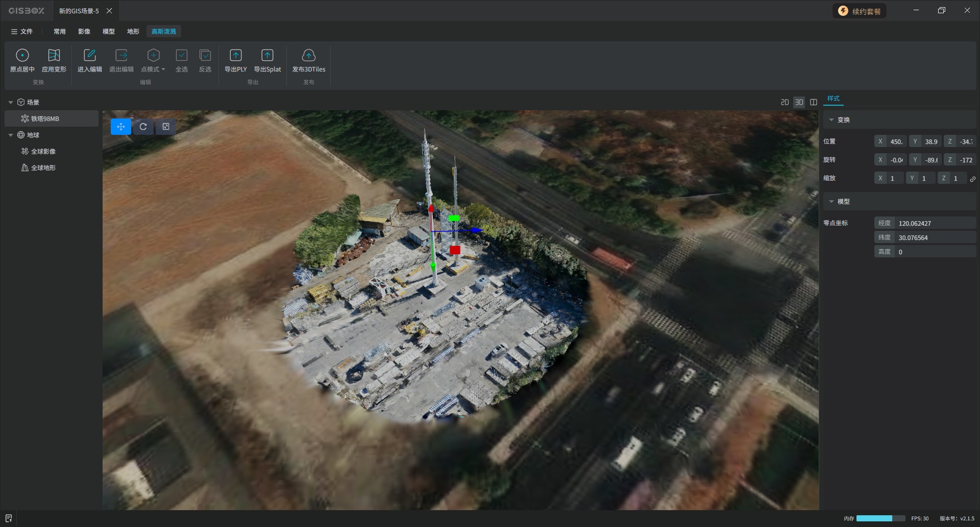980x527 pixels.
Task: Toggle the uniform scale link lock
Action: point(973,179)
